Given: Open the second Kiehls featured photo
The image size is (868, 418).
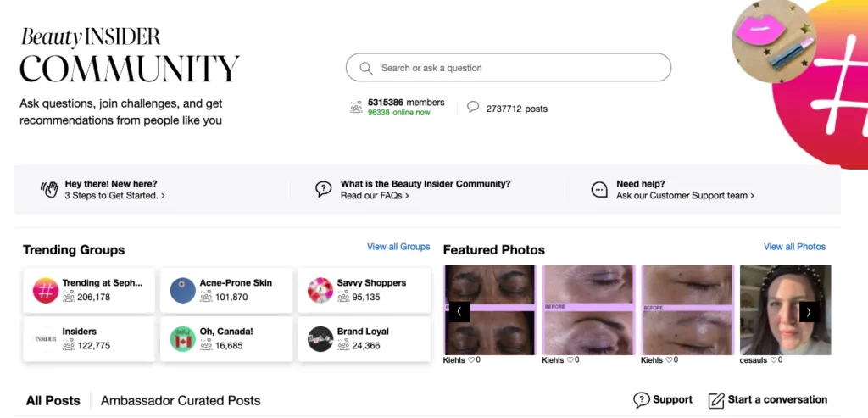Looking at the screenshot, I should click(x=588, y=309).
